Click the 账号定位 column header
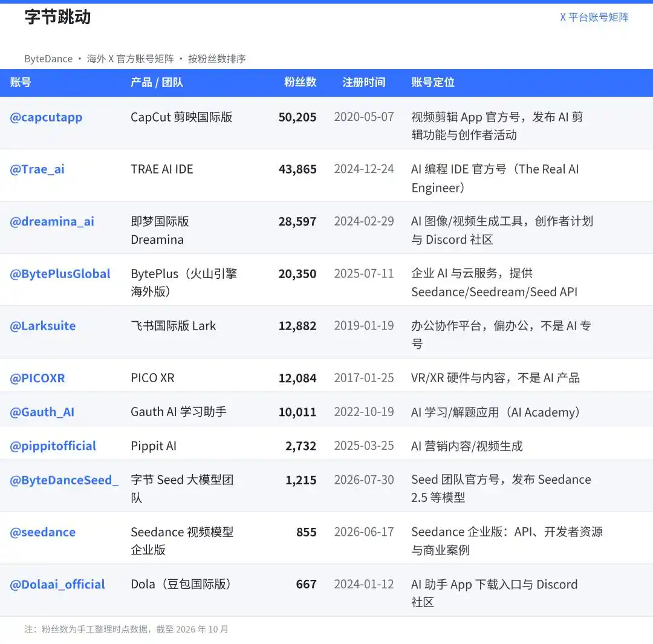Viewport: 653px width, 644px height. pyautogui.click(x=433, y=82)
